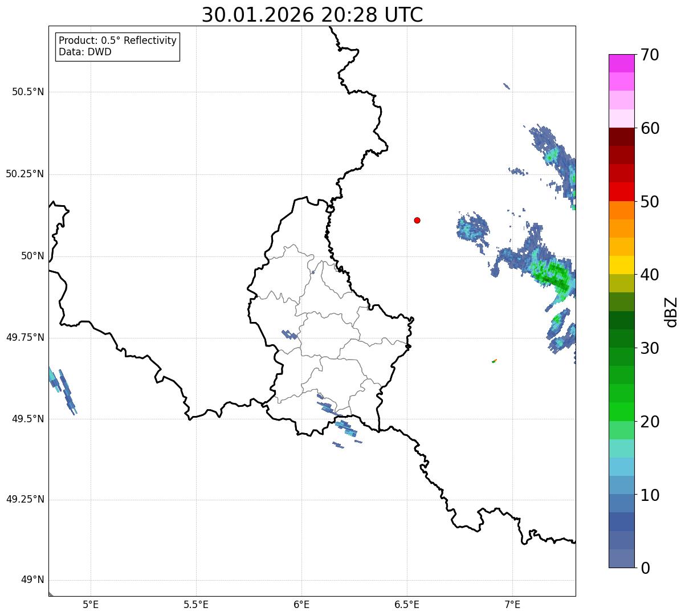Image resolution: width=685 pixels, height=616 pixels.
Task: Click the colorbar tick label '20'
Action: click(649, 422)
